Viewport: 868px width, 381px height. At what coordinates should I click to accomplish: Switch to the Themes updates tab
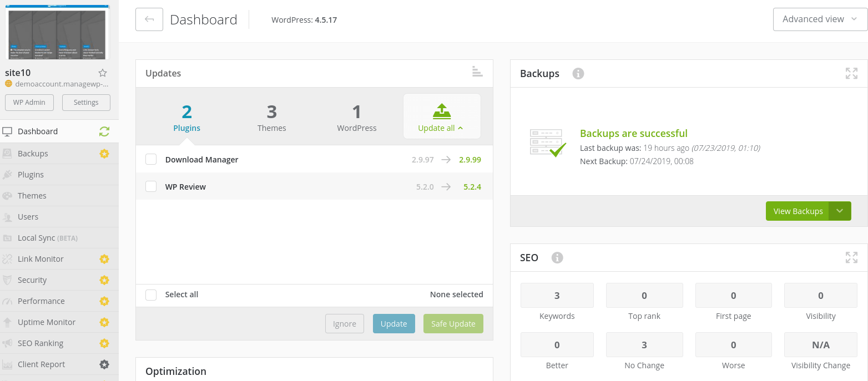point(271,117)
